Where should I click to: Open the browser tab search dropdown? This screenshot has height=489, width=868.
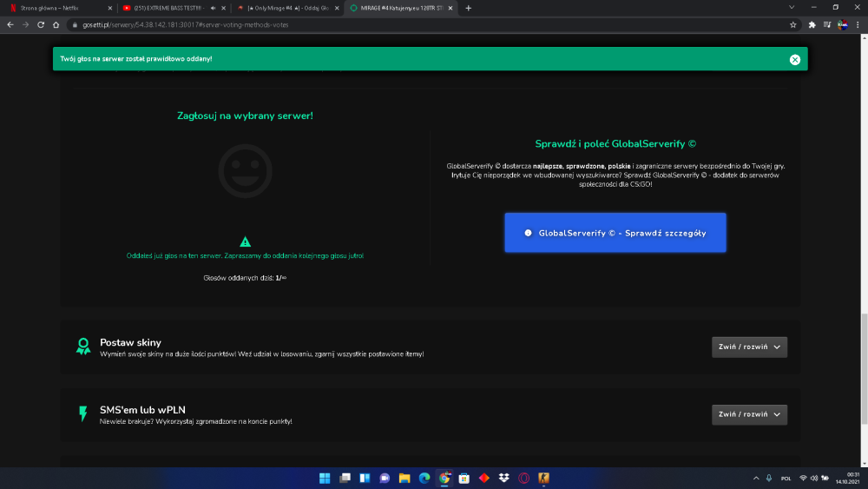pyautogui.click(x=792, y=8)
